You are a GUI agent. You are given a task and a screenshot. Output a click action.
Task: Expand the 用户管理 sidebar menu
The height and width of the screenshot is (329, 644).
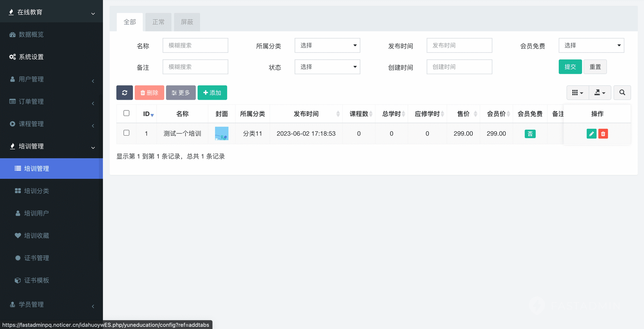[x=31, y=79]
